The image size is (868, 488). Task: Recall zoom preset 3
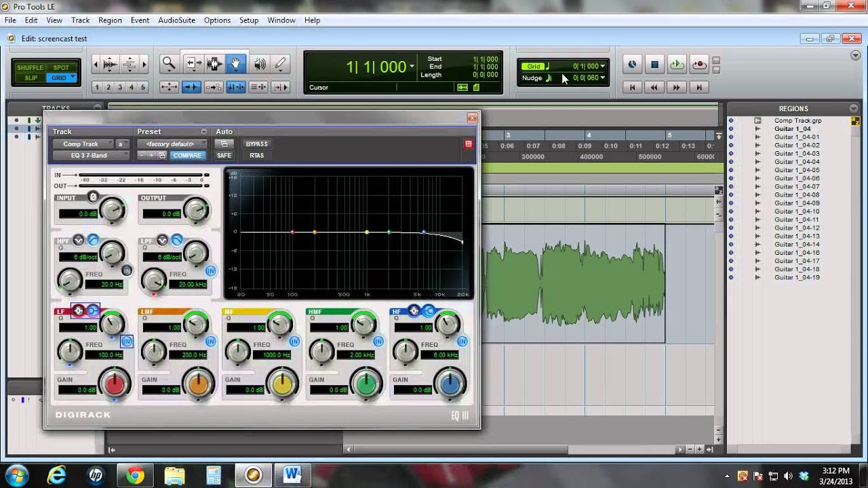click(120, 87)
